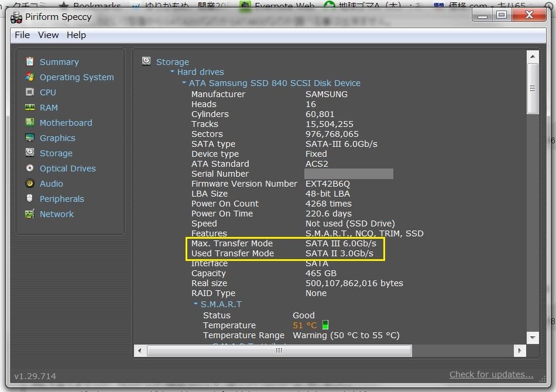
Task: Click the Storage heading link
Action: coord(172,61)
